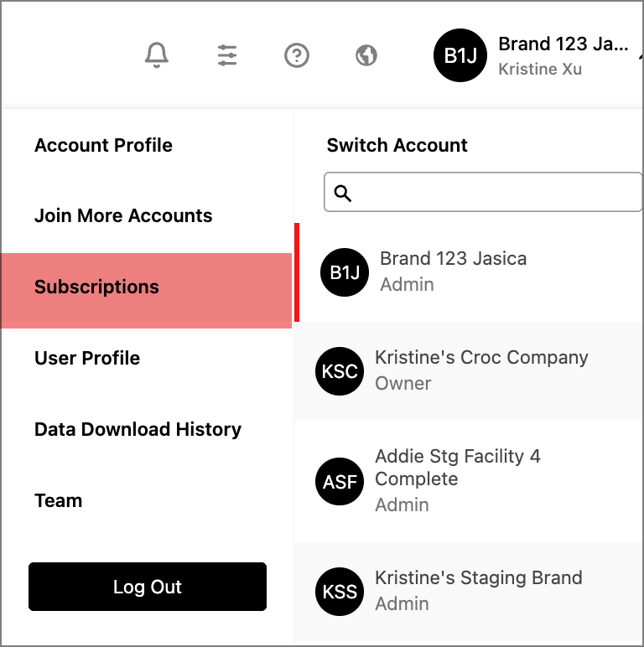This screenshot has height=647, width=644.
Task: Click the KSS account avatar
Action: click(340, 592)
